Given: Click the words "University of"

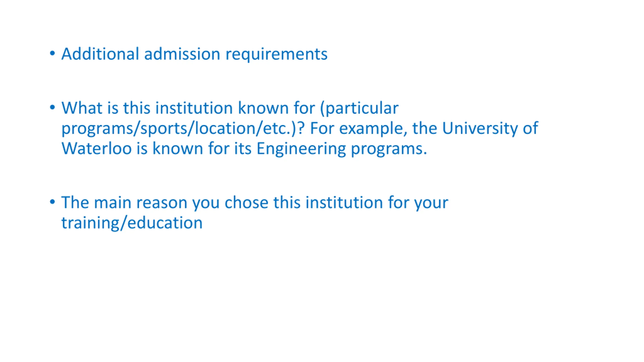Looking at the screenshot, I should 490,128.
